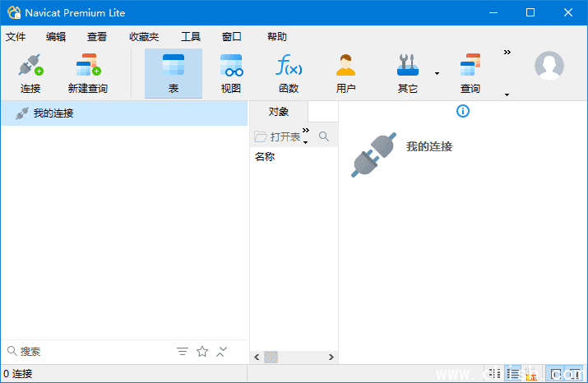The image size is (588, 383).
Task: Select the 表 (Table) toolbar button
Action: pos(174,73)
